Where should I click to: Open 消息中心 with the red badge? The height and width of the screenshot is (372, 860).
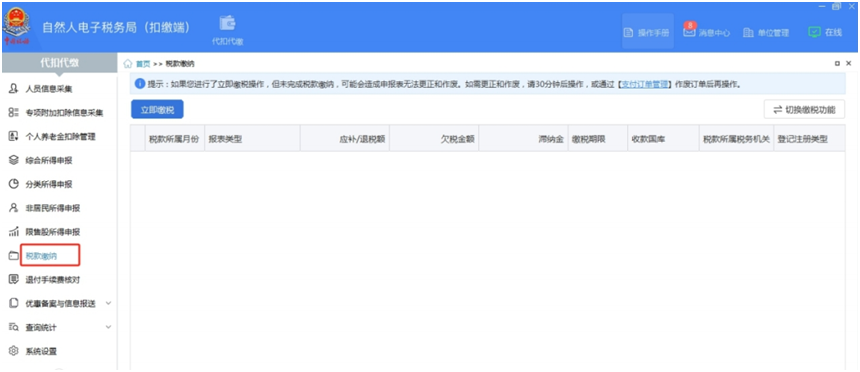click(x=706, y=32)
